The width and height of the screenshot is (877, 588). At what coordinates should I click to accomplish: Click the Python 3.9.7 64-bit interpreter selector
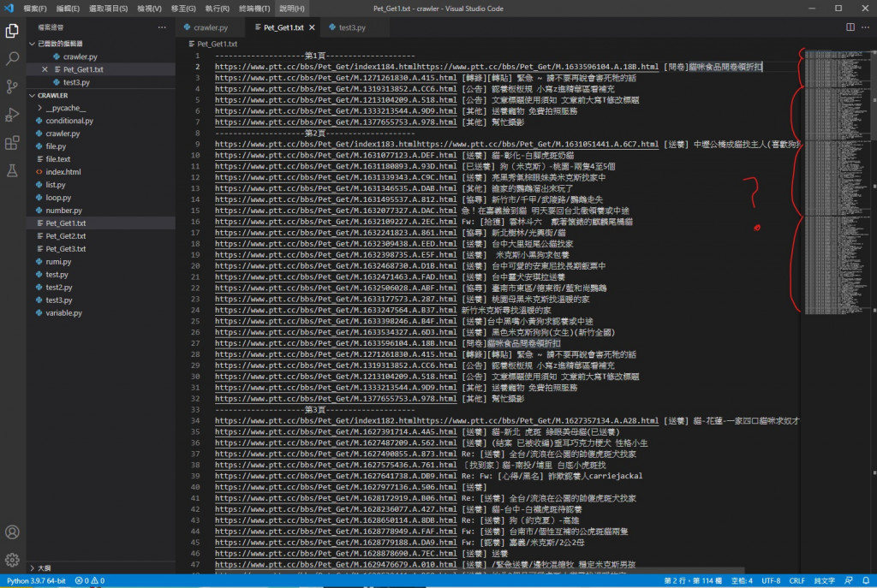[36, 581]
